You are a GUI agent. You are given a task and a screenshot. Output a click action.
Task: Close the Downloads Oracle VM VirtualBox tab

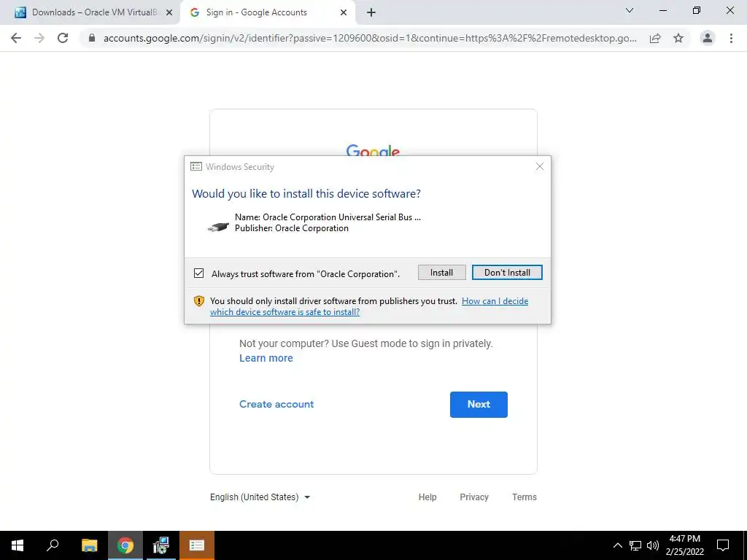click(169, 12)
